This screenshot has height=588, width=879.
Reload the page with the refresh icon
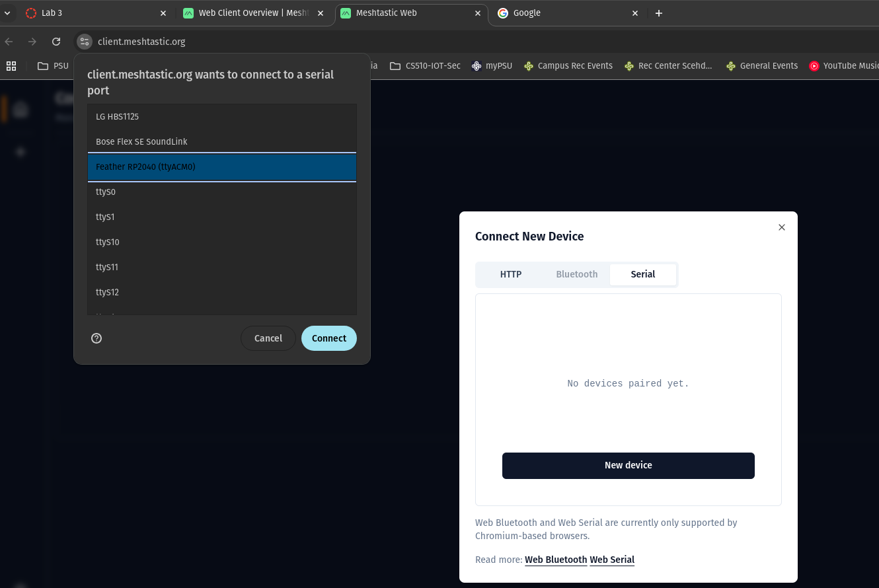pos(56,42)
